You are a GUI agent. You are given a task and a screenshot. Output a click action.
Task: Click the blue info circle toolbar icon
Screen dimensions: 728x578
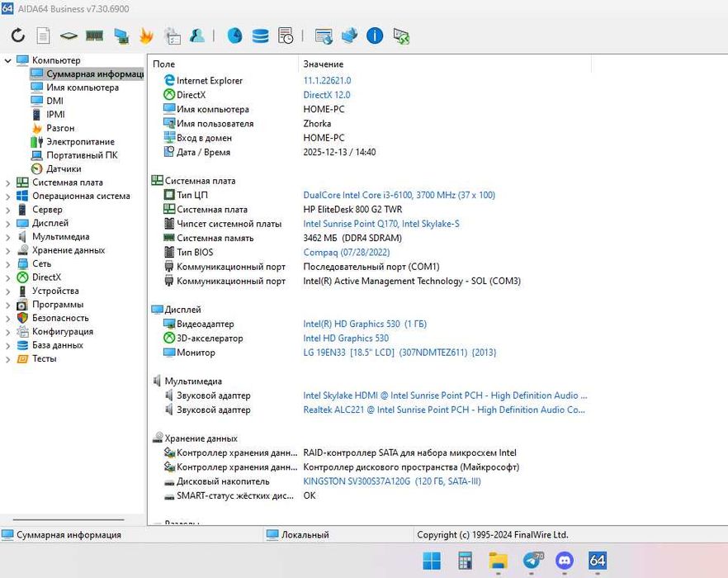point(375,36)
